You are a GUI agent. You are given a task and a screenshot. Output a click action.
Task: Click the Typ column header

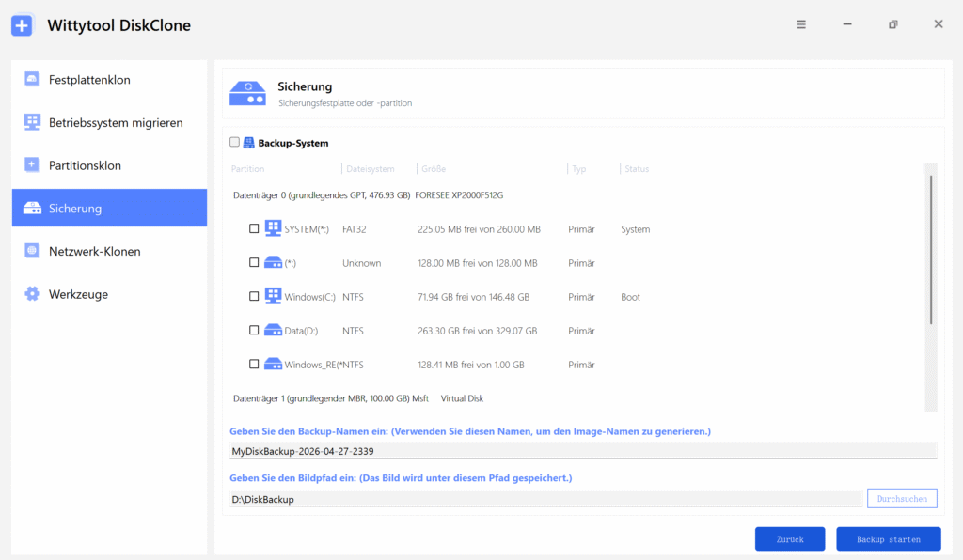click(579, 169)
